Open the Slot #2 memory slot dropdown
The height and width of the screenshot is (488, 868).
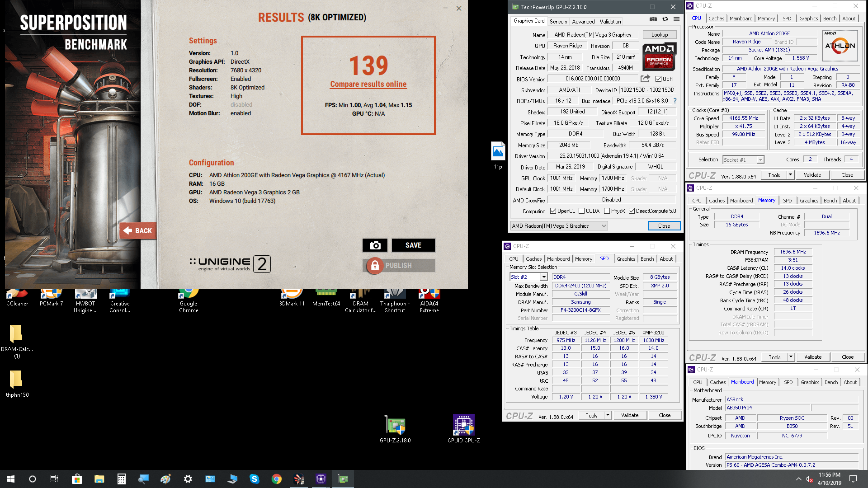pos(528,277)
